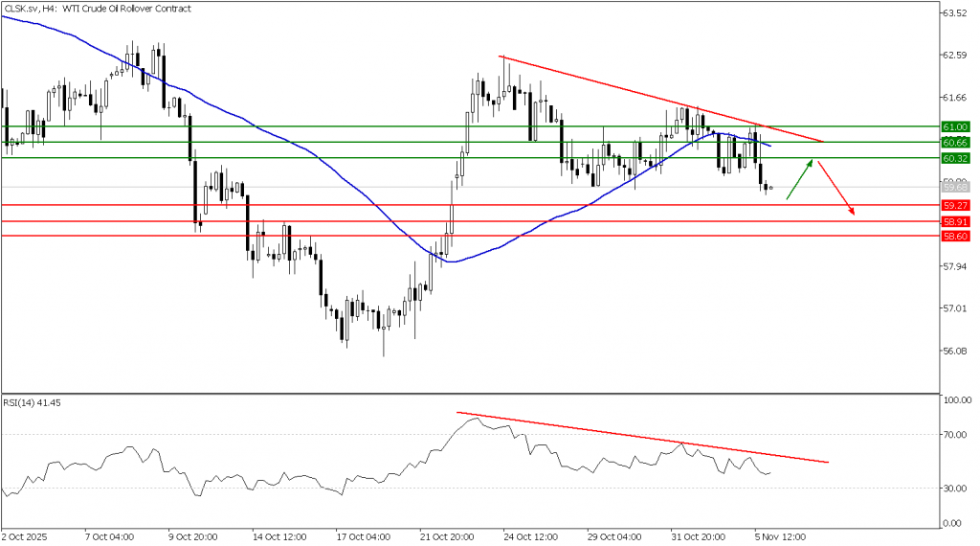980x546 pixels.
Task: Select the red descending trendline on price chart
Action: click(x=660, y=99)
